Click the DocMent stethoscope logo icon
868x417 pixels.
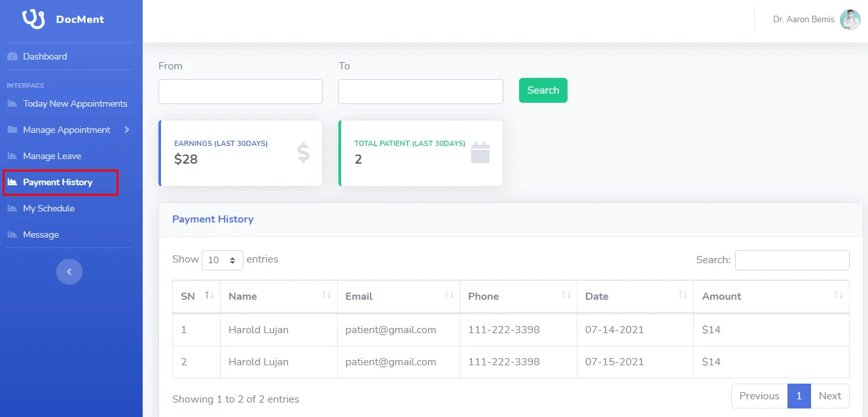(33, 19)
